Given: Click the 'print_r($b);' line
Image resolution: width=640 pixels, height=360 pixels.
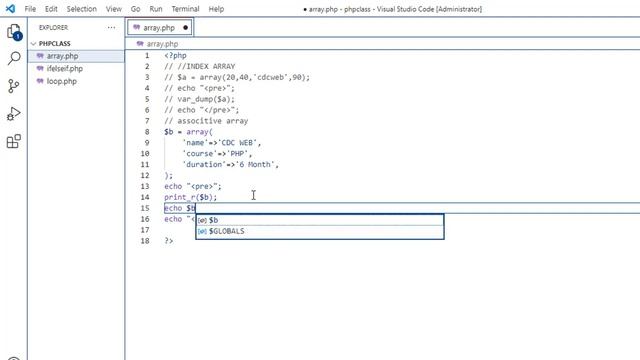Looking at the screenshot, I should click(191, 197).
